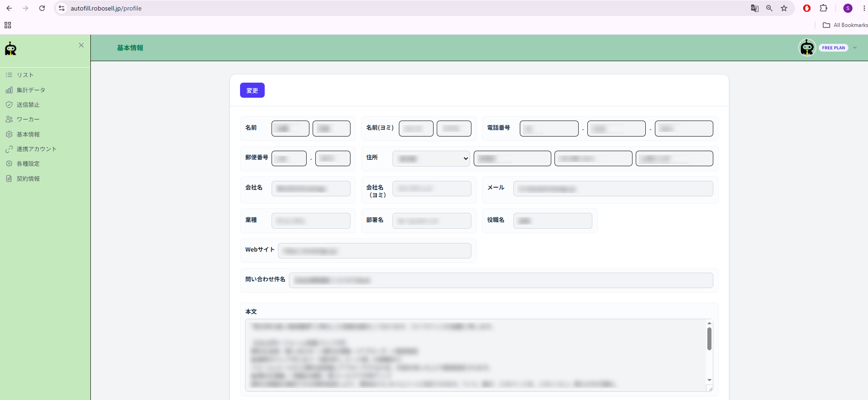868x400 pixels.
Task: Click the last 電話番号 field
Action: click(x=684, y=128)
